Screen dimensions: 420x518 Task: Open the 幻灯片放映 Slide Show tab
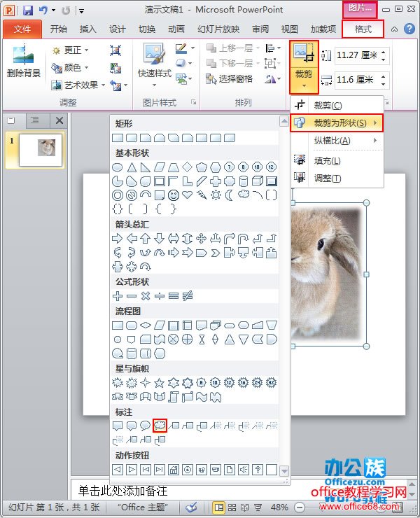(x=218, y=29)
